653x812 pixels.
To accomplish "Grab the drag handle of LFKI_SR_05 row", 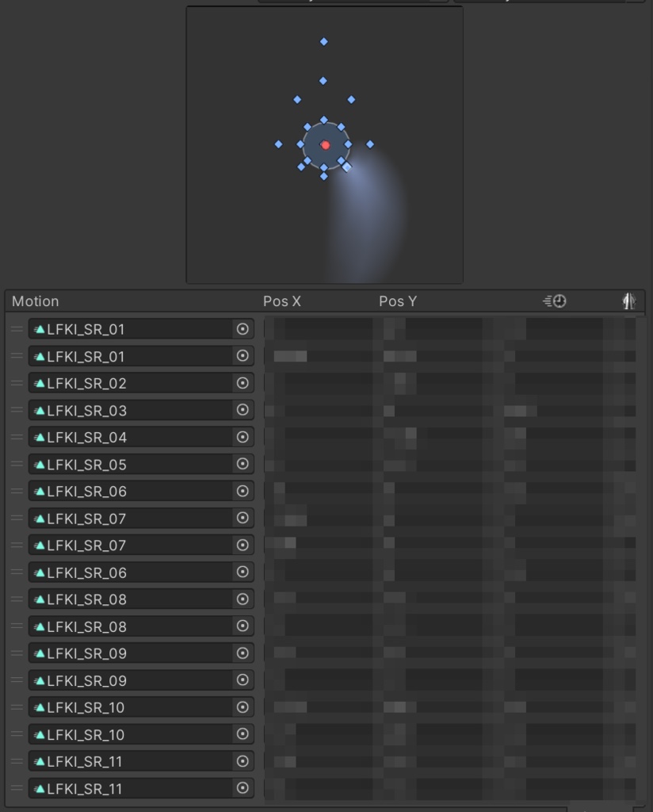I will coord(17,464).
